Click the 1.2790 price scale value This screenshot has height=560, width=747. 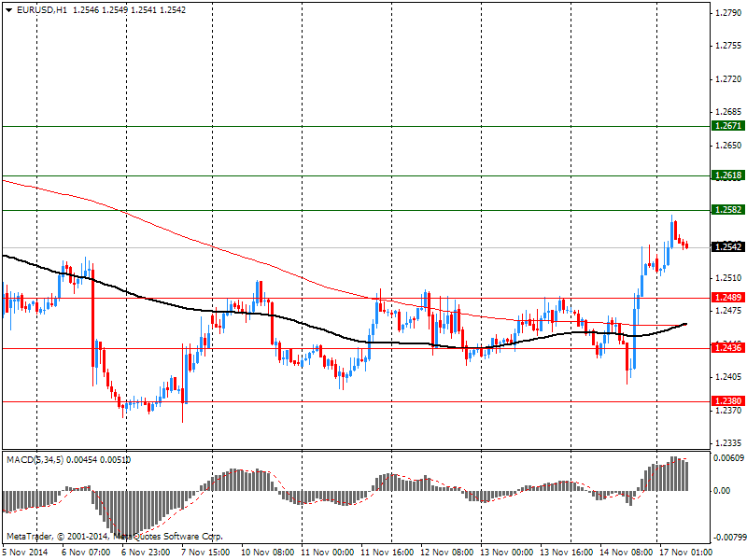coord(729,13)
